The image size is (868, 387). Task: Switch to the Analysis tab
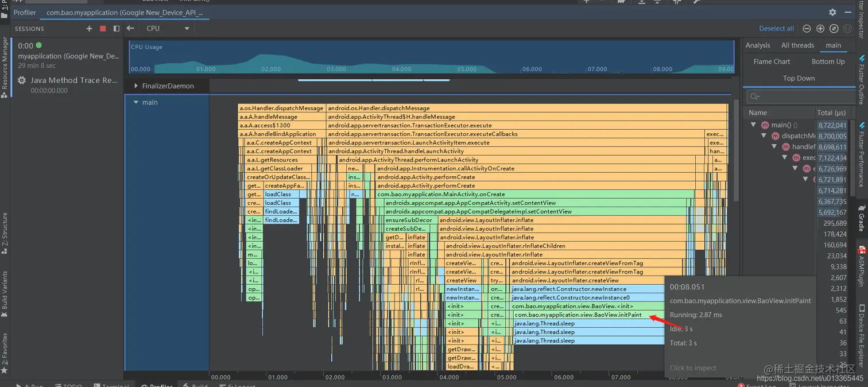(758, 45)
